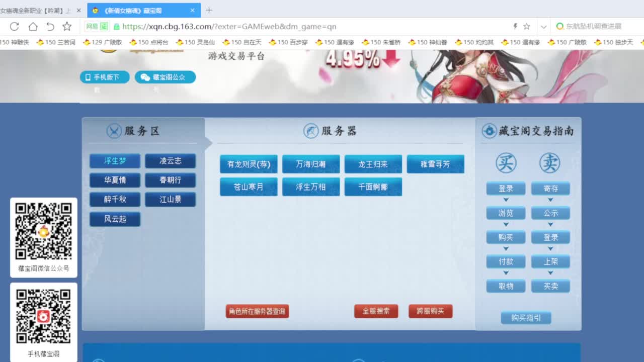The image size is (644, 362).
Task: Select the 浮生梦 service zone
Action: point(115,161)
